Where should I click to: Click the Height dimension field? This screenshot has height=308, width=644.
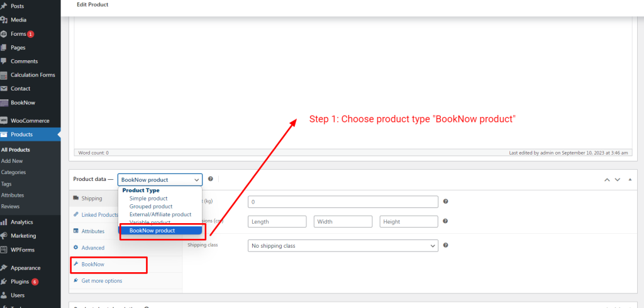click(x=409, y=221)
